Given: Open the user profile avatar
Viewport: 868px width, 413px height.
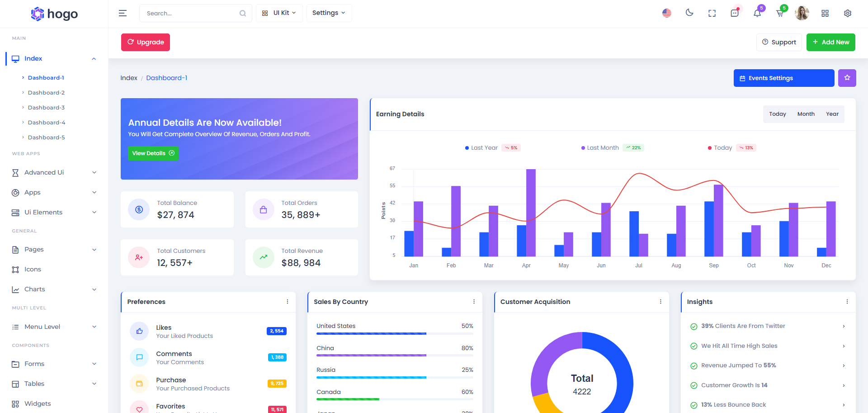Looking at the screenshot, I should tap(802, 13).
